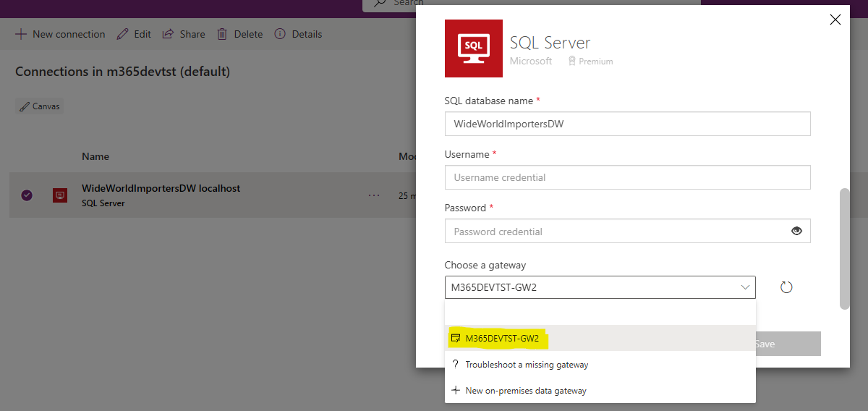Click the gateway refresh icon
The image size is (868, 411).
(786, 287)
